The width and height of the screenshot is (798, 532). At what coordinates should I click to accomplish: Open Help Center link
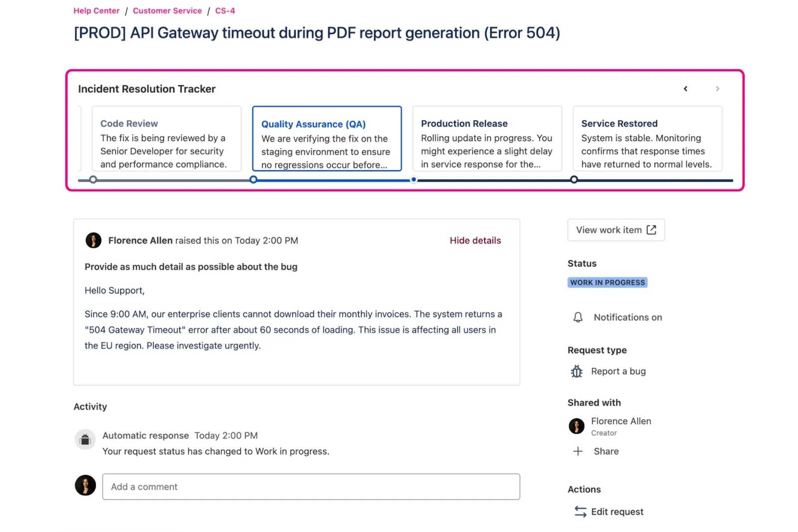tap(96, 10)
